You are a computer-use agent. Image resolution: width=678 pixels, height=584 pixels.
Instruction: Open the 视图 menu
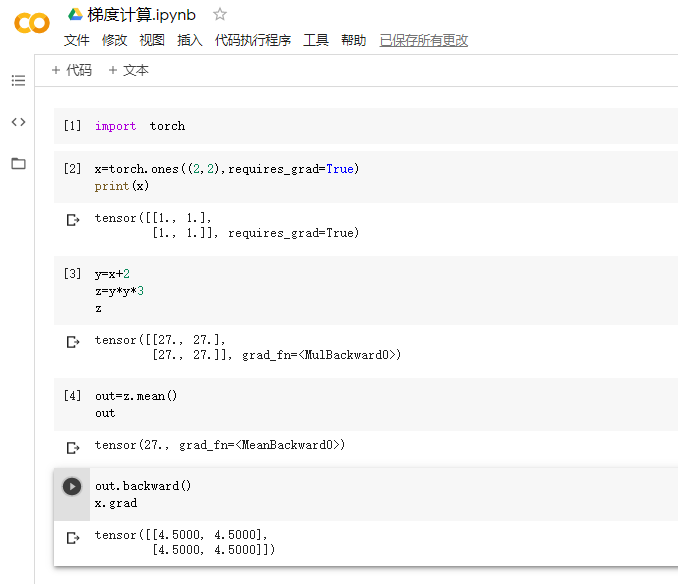(x=152, y=40)
